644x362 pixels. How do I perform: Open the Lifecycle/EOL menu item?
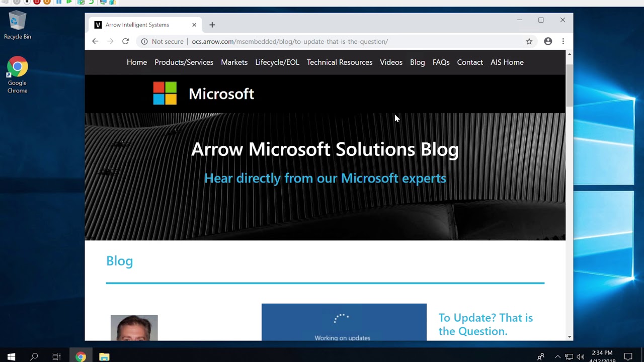(277, 62)
